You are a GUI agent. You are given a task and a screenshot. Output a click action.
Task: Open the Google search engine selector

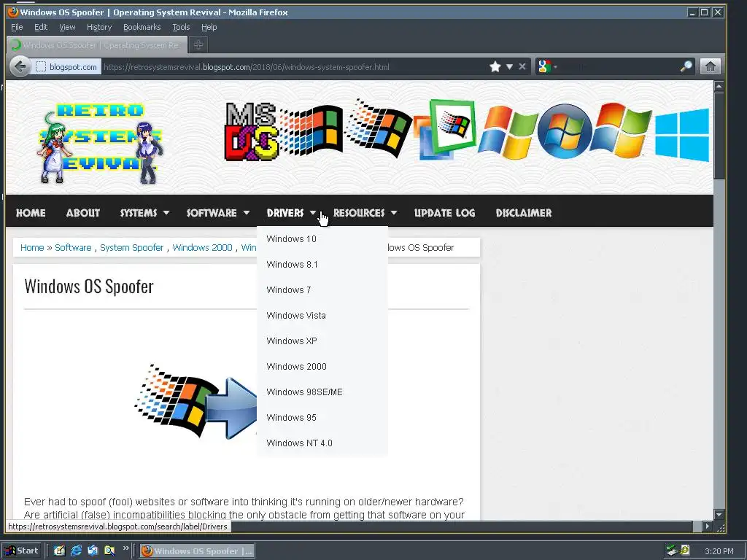546,66
